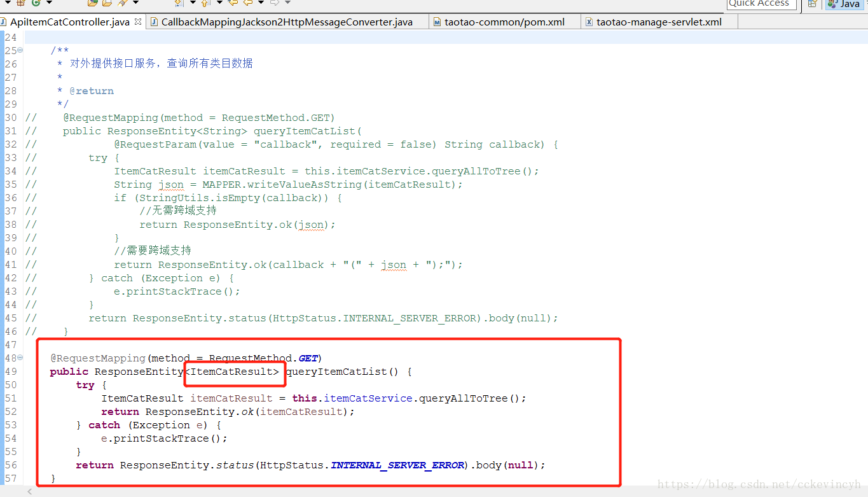
Task: Click line number 24 in the ruler
Action: click(x=11, y=37)
